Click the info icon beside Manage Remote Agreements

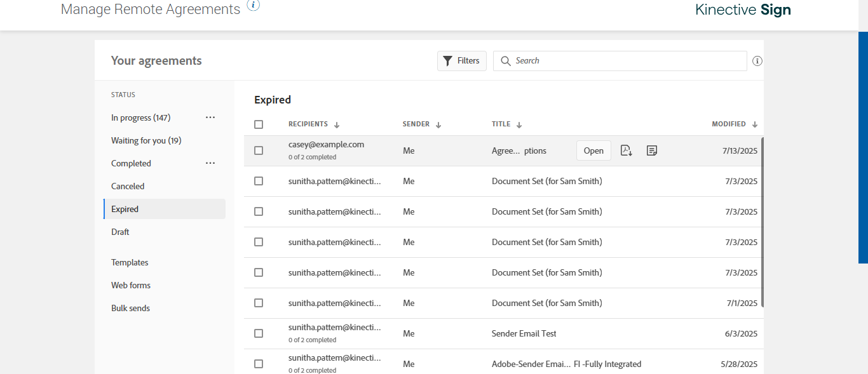tap(253, 6)
